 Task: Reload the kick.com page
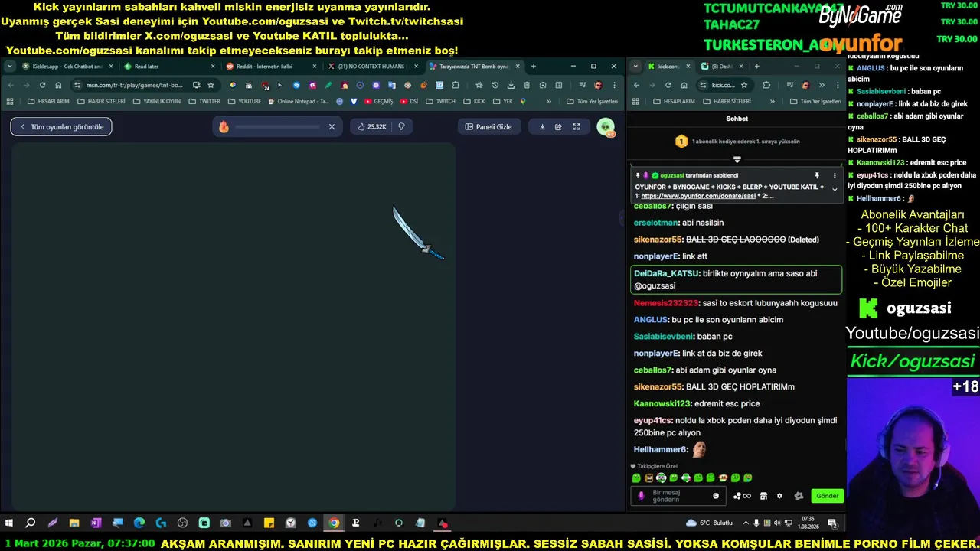pyautogui.click(x=668, y=85)
